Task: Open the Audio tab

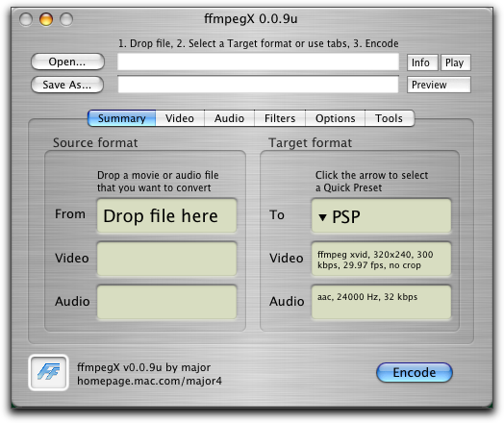Action: 229,118
